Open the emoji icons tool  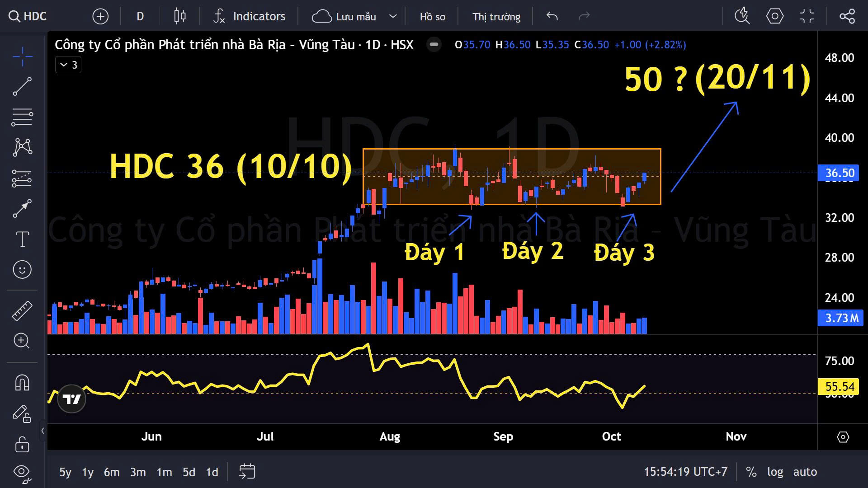(x=22, y=270)
